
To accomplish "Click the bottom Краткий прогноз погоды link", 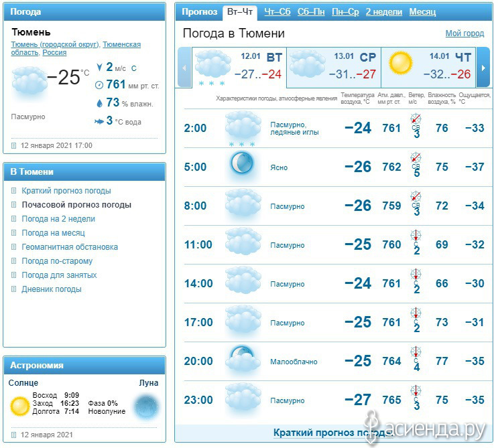I will pos(333,433).
